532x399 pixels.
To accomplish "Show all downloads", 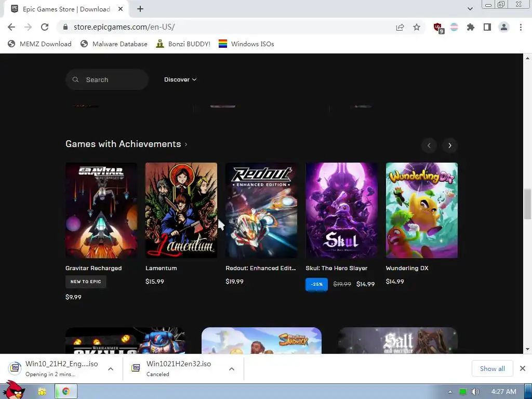I will coord(493,368).
